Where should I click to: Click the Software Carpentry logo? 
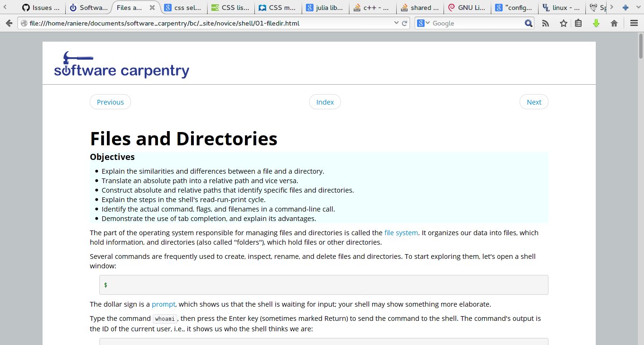coord(122,64)
